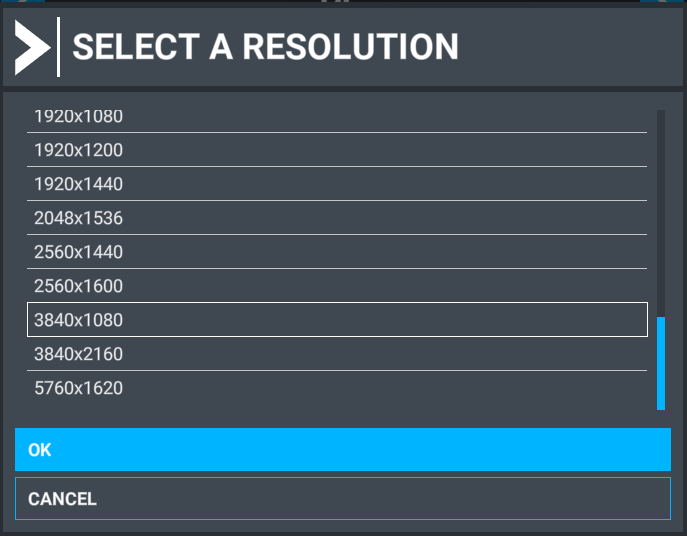The height and width of the screenshot is (536, 687).
Task: Click the Select a Resolution header title
Action: (x=265, y=47)
